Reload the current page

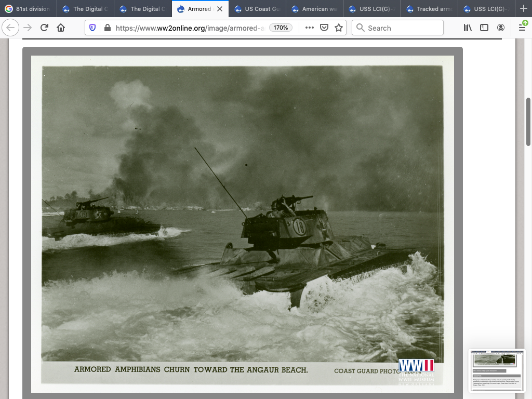point(44,28)
